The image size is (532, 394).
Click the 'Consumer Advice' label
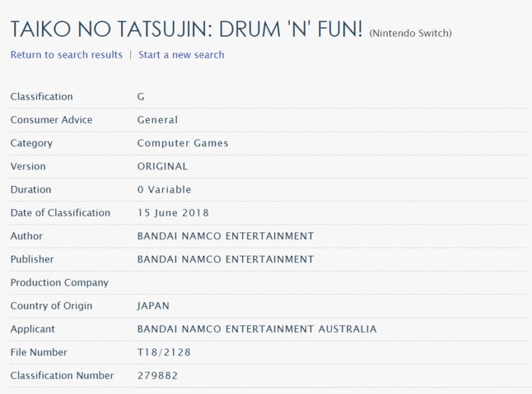click(x=51, y=120)
